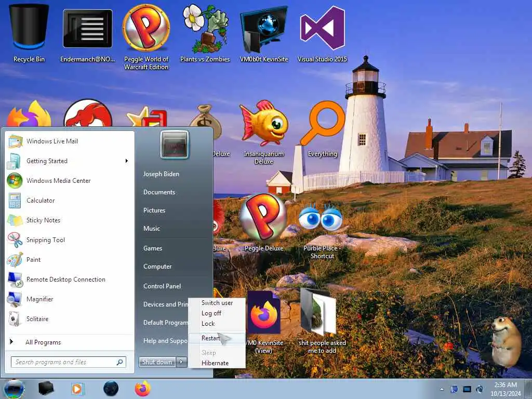Choose Log off in power menu
532x399 pixels.
(x=217, y=313)
